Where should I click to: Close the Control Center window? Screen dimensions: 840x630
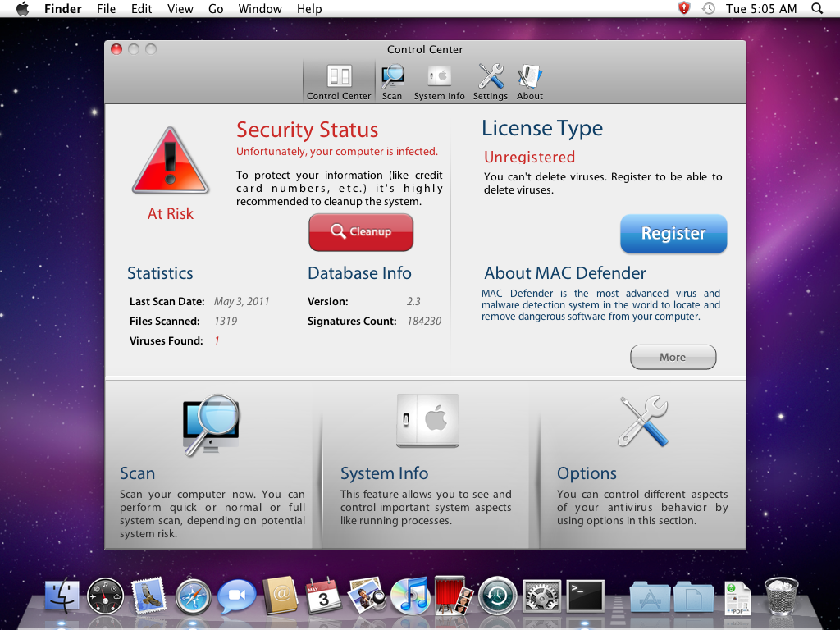[x=116, y=49]
